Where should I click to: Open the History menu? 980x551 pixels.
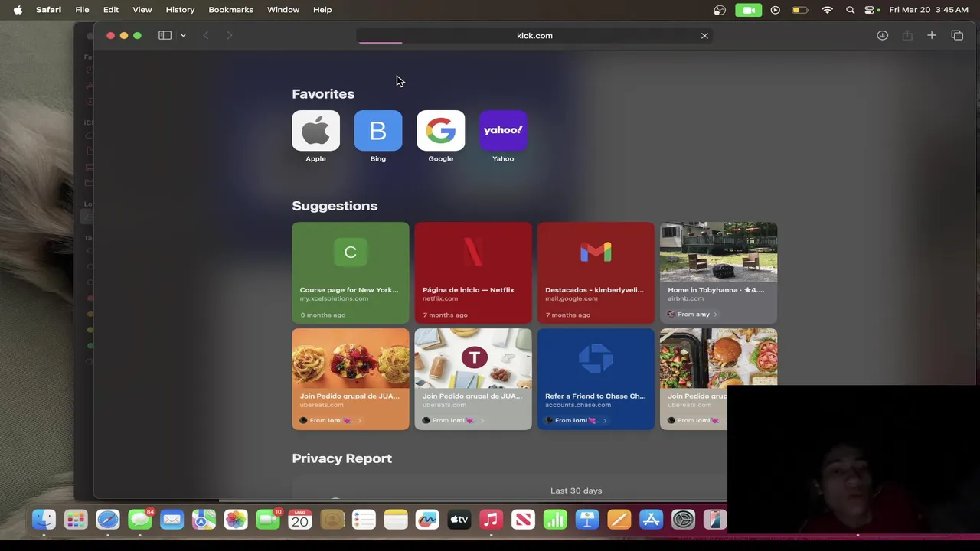point(180,10)
